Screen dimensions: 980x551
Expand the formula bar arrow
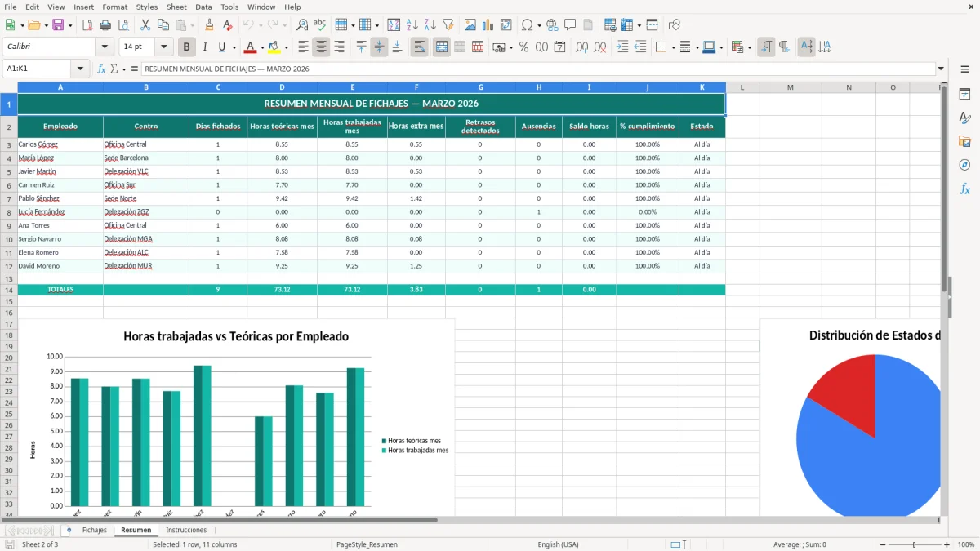(x=941, y=69)
